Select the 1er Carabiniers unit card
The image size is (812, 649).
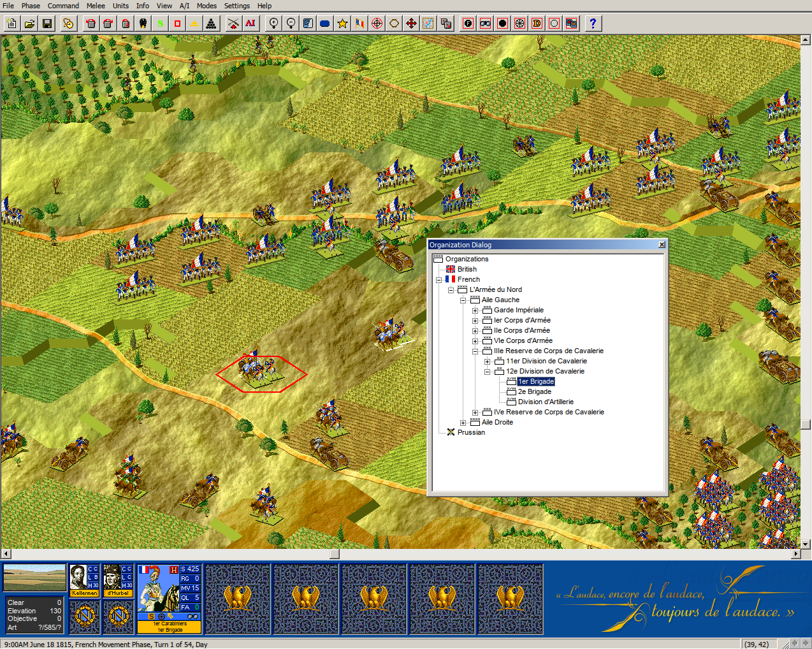coord(170,599)
